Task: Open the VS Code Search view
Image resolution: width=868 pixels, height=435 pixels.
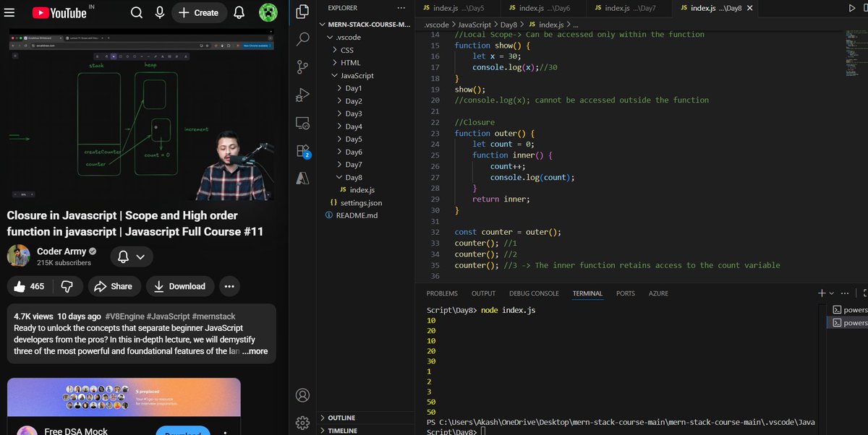Action: tap(303, 40)
